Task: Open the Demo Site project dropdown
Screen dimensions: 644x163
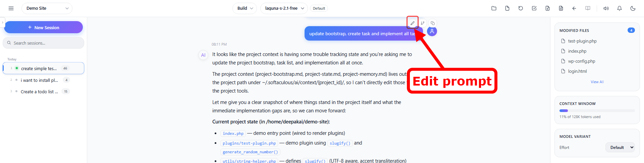Action: pyautogui.click(x=47, y=8)
